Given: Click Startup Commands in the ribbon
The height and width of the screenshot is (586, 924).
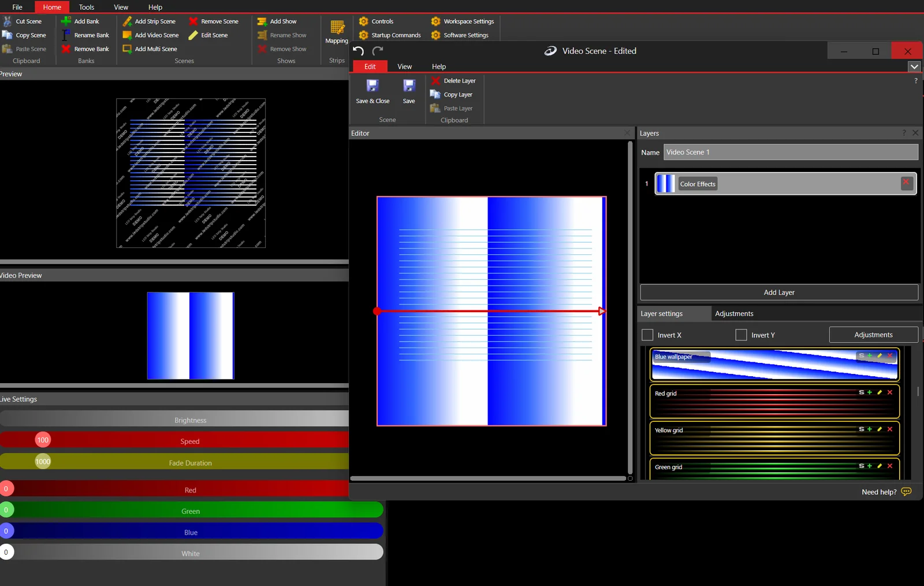Looking at the screenshot, I should pos(390,35).
